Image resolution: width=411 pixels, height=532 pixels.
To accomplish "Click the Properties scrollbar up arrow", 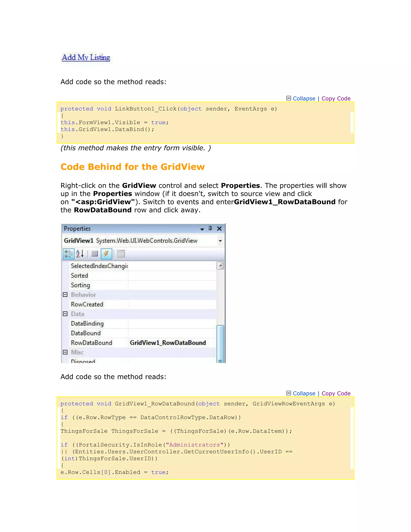I will (220, 266).
